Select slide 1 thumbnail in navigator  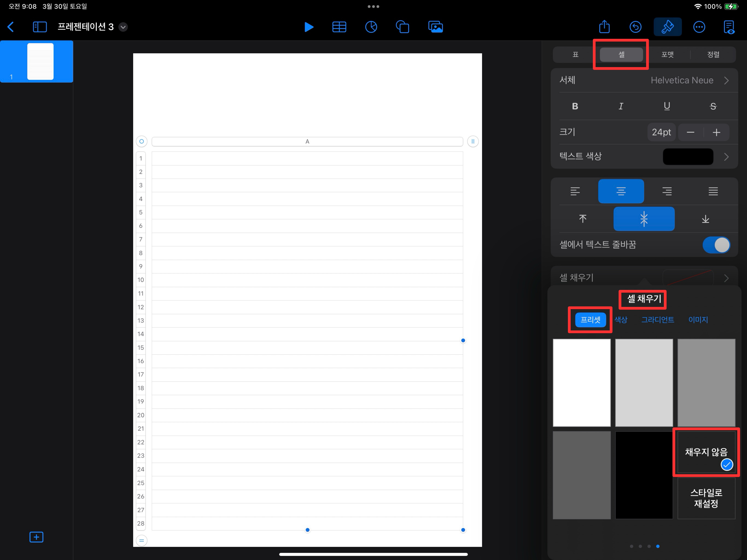point(40,62)
